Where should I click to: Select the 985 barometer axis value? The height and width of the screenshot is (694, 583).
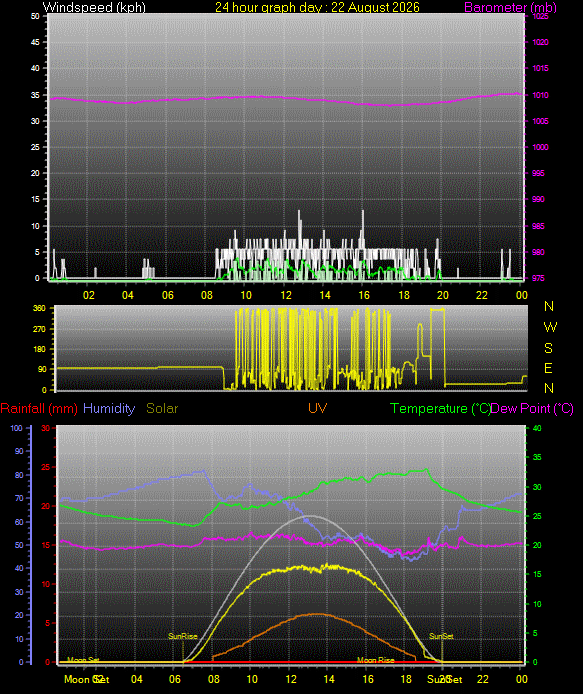[x=538, y=226]
